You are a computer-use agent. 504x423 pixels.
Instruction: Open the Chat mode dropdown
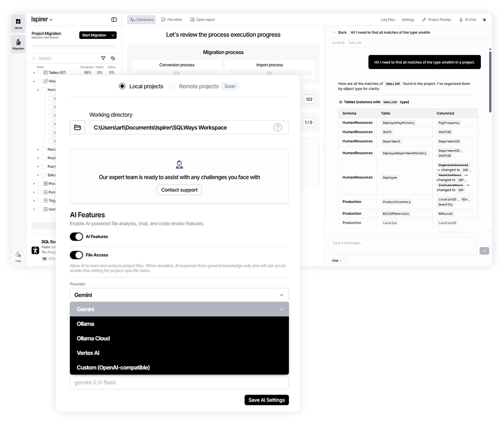point(337,261)
